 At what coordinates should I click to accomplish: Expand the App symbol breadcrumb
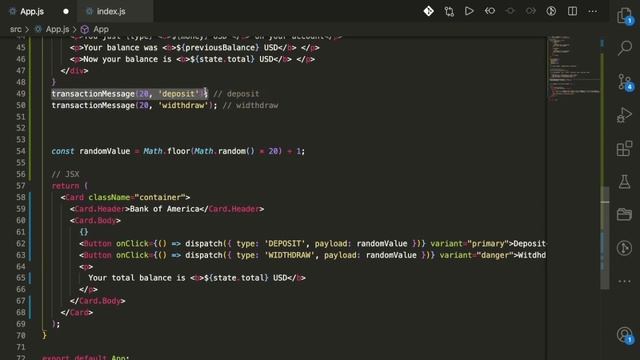click(101, 29)
